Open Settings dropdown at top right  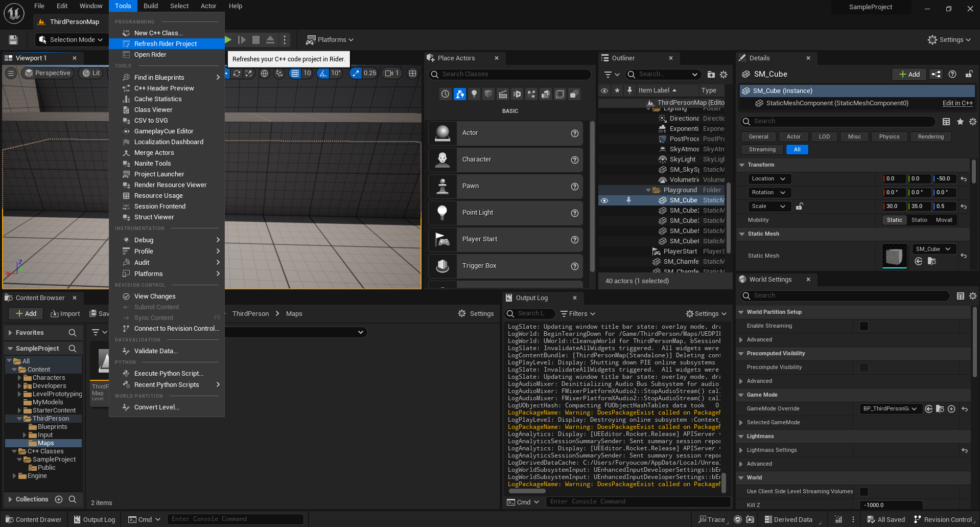pos(949,40)
